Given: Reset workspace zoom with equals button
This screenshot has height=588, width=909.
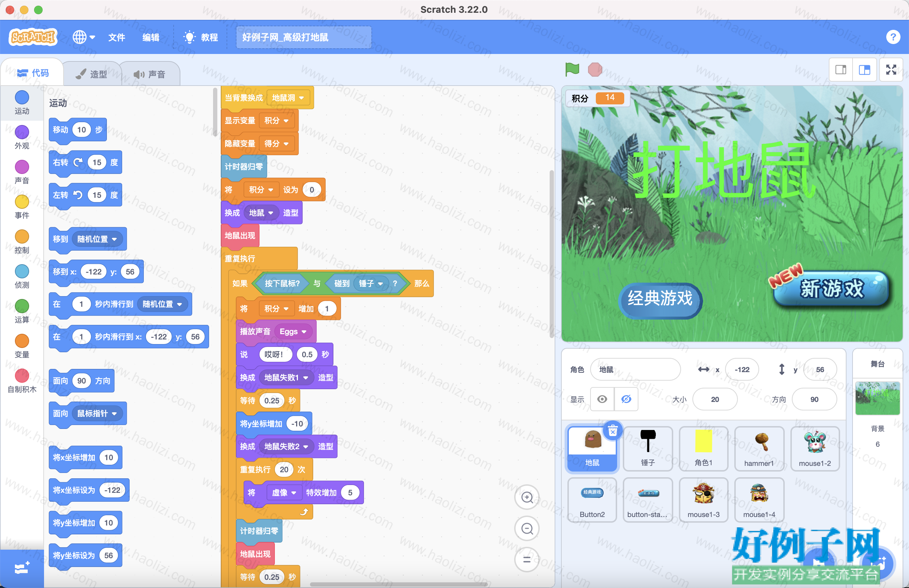Looking at the screenshot, I should coord(527,560).
